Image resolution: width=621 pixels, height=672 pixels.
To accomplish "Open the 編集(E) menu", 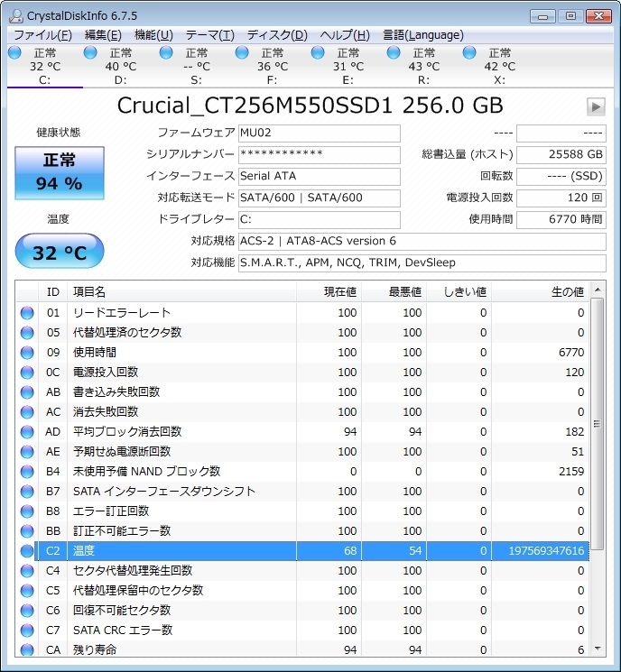I will 103,35.
